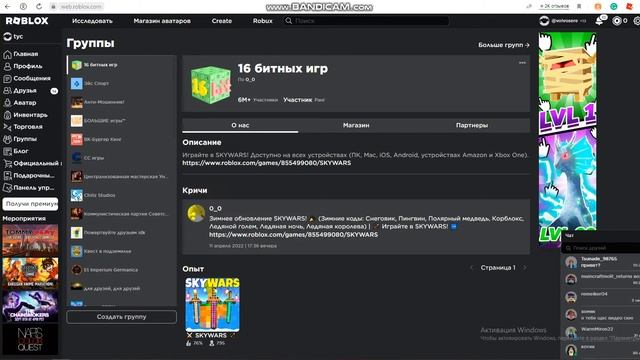The width and height of the screenshot is (640, 360).
Task: Click the Robux balance icon
Action: (x=617, y=21)
